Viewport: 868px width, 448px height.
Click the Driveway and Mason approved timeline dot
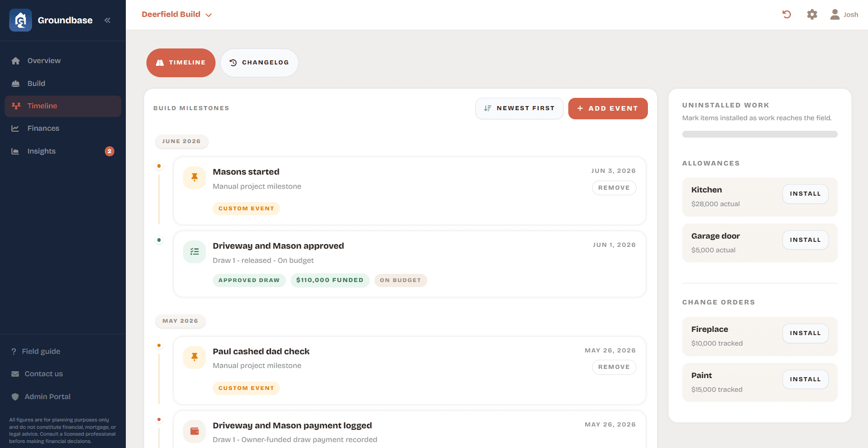pyautogui.click(x=159, y=240)
